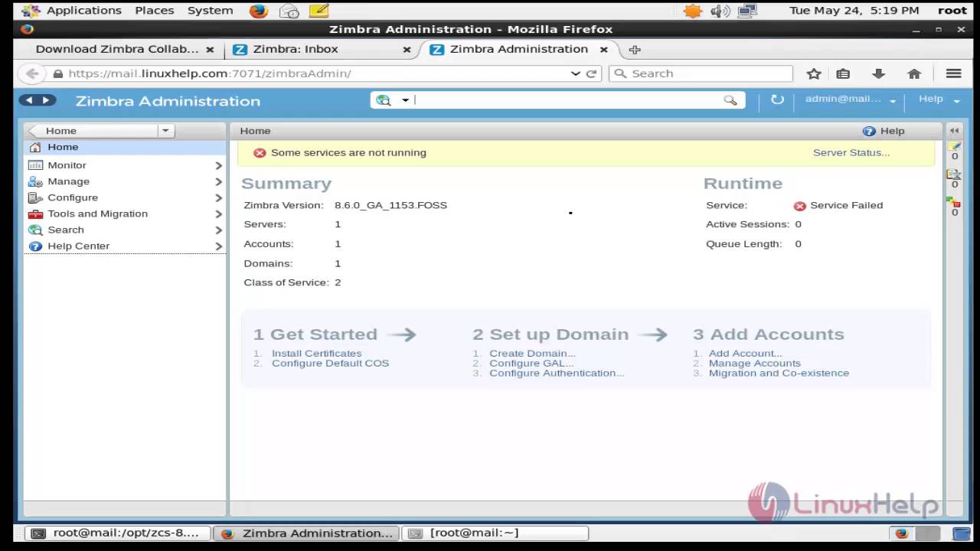Screen dimensions: 980x551
Task: Switch to root@mail:~ terminal in taskbar
Action: pos(495,533)
